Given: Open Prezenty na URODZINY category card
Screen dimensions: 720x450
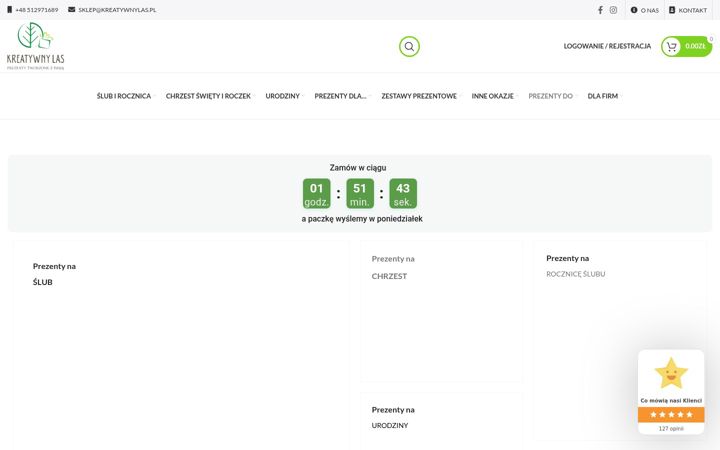Looking at the screenshot, I should [x=441, y=420].
